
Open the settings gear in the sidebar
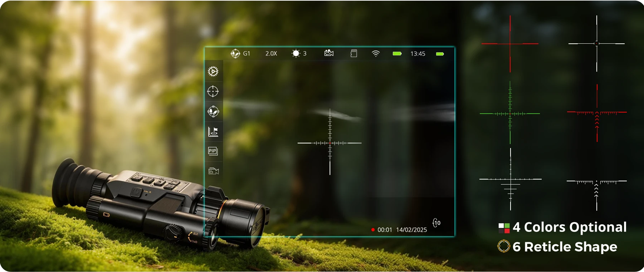(213, 71)
